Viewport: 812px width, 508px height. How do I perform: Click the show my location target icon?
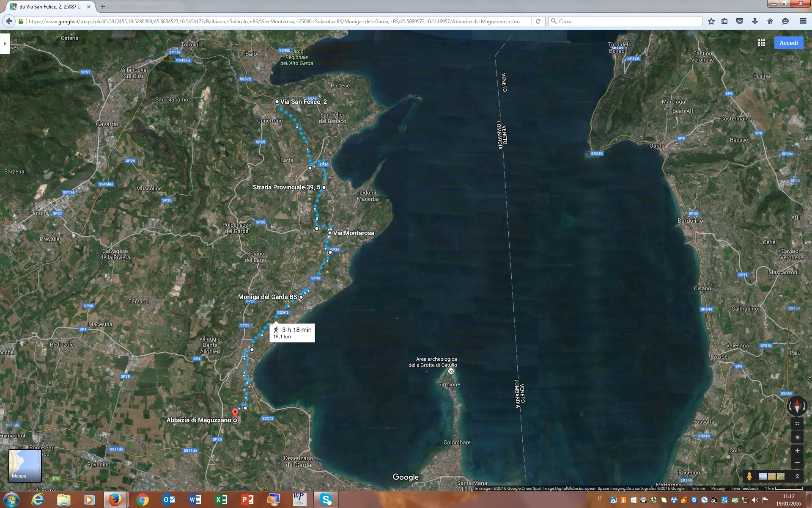[x=797, y=437]
